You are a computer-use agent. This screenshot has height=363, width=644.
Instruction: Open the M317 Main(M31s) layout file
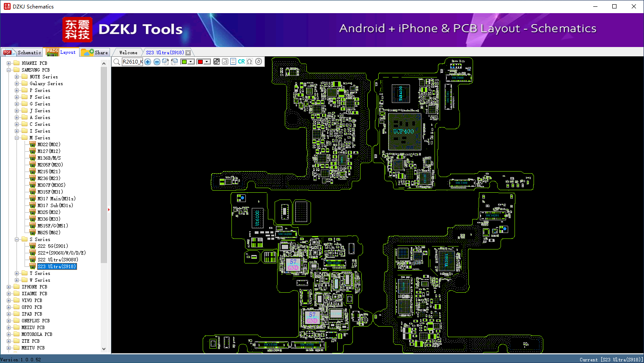[56, 199]
